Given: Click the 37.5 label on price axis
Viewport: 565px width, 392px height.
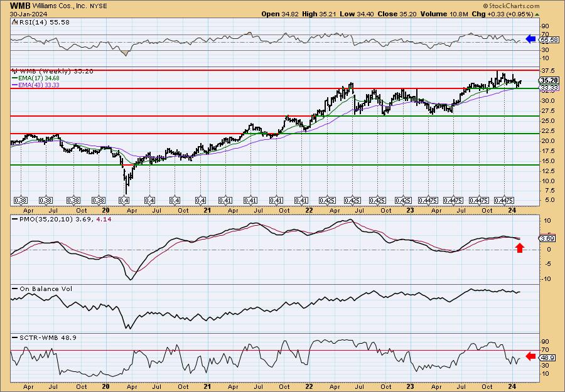Looking at the screenshot, I should (x=547, y=70).
